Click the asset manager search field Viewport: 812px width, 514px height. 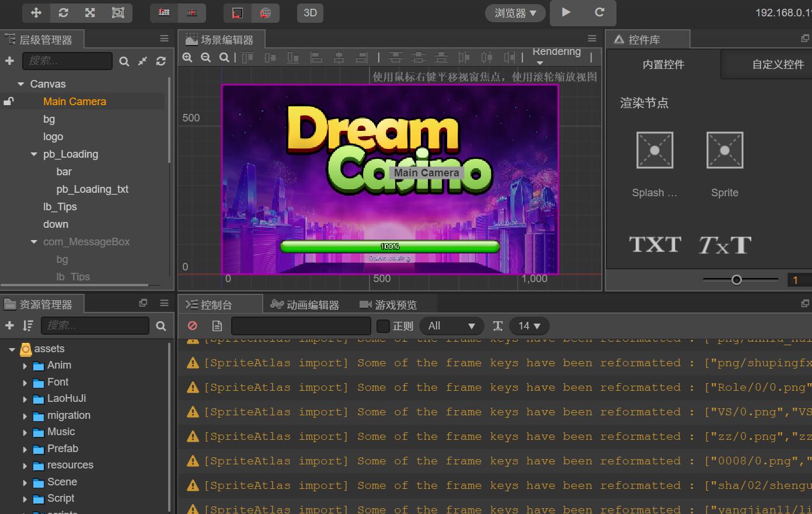[95, 326]
